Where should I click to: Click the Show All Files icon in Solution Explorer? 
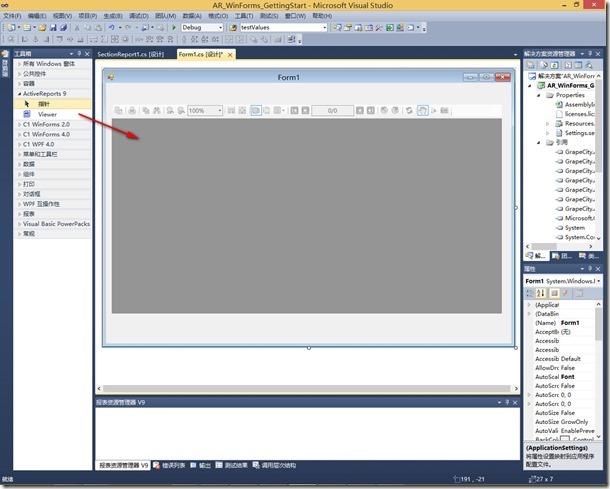(x=544, y=65)
